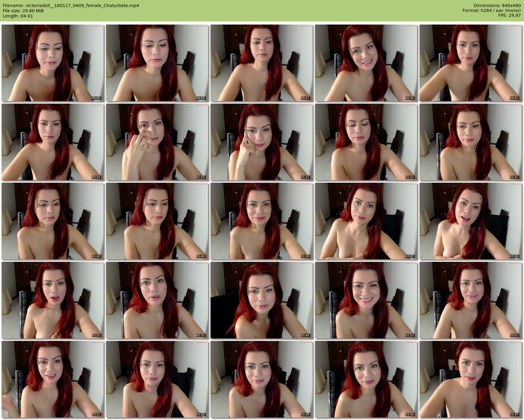Image resolution: width=524 pixels, height=420 pixels.
Task: Click the thumbnail stamped 00:09
Action: coord(53,63)
